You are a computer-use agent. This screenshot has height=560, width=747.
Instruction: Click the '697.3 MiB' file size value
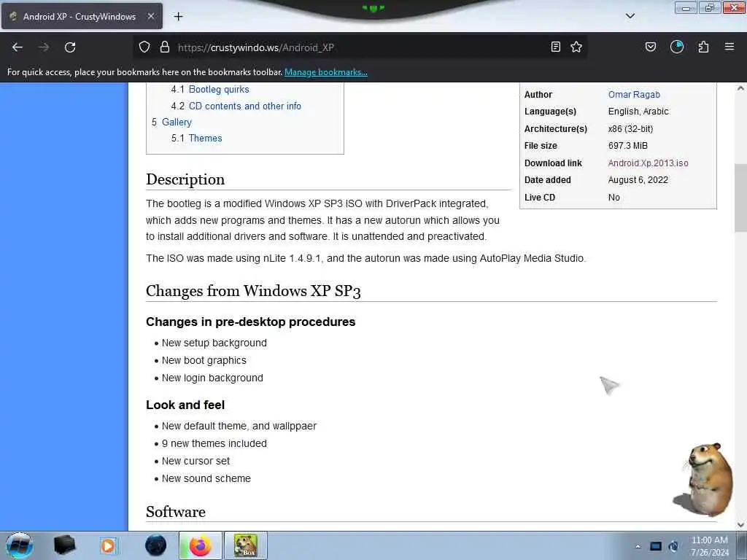(x=627, y=146)
